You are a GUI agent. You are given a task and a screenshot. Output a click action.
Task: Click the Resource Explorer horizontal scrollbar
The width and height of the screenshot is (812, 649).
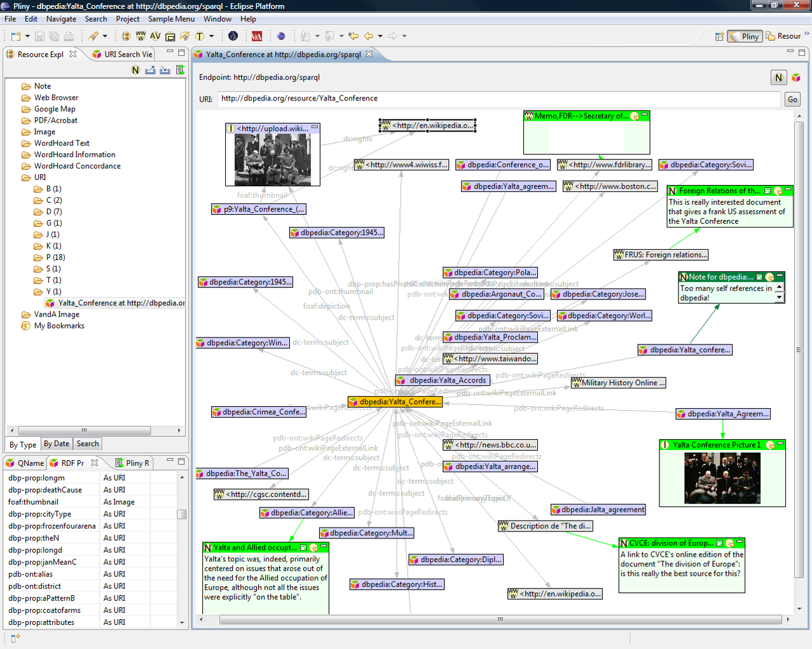tap(84, 430)
